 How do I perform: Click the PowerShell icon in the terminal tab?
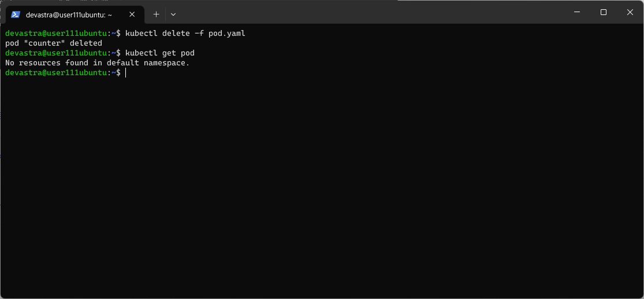[x=16, y=14]
